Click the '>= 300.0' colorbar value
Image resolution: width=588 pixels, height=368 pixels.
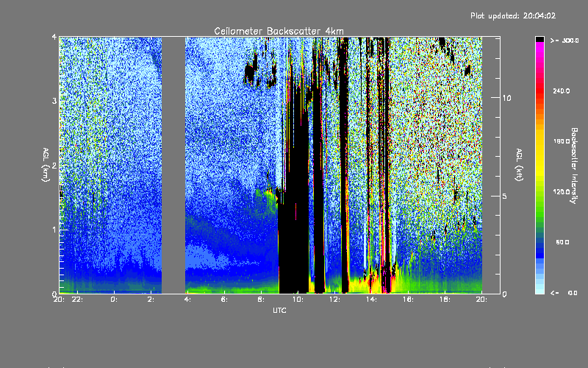click(564, 40)
